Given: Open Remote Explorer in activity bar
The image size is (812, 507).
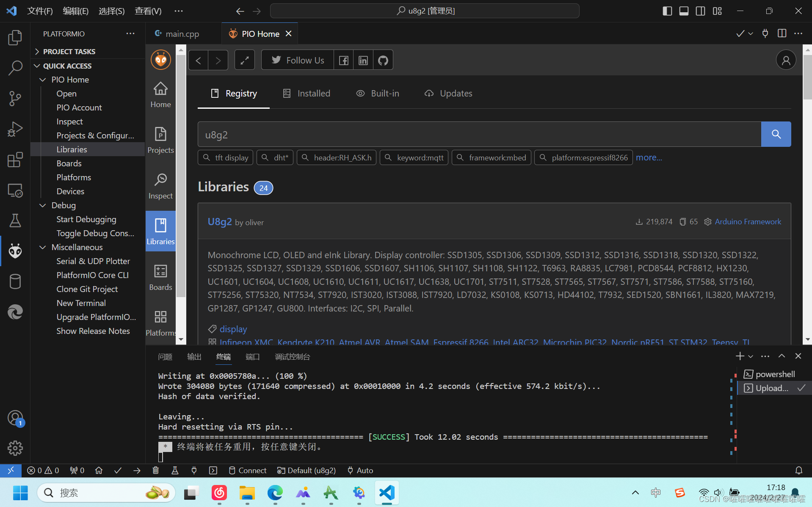Looking at the screenshot, I should click(15, 190).
